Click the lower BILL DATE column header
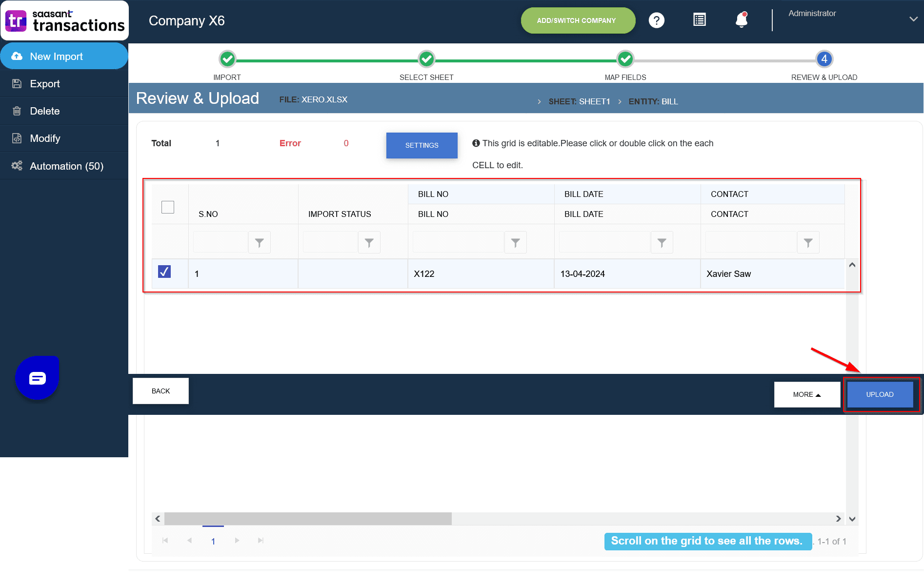924x584 pixels. pos(627,214)
